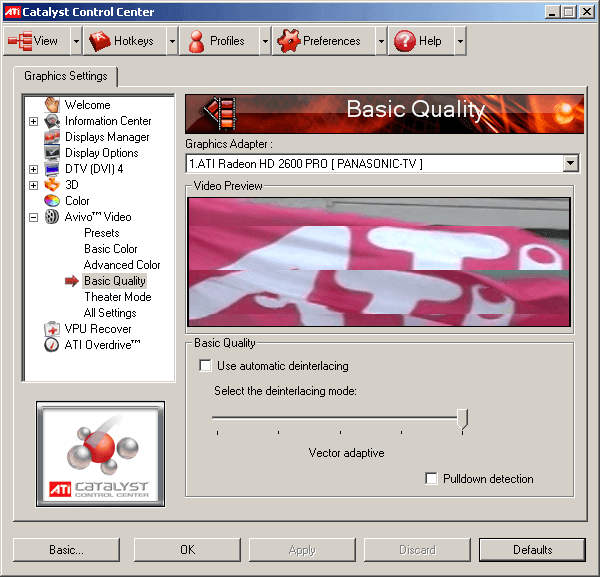
Task: Click the first tick of deinterlacing slider
Action: [x=217, y=433]
